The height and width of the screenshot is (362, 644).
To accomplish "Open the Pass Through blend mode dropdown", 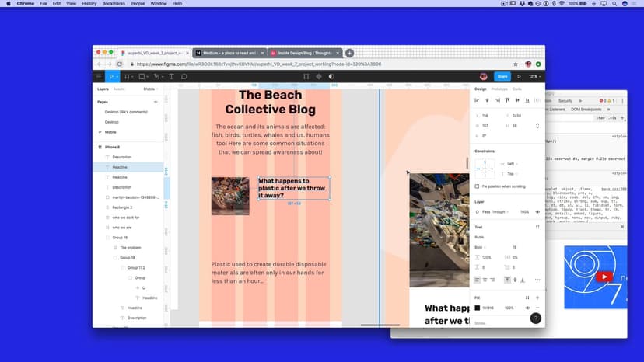I will coord(495,211).
